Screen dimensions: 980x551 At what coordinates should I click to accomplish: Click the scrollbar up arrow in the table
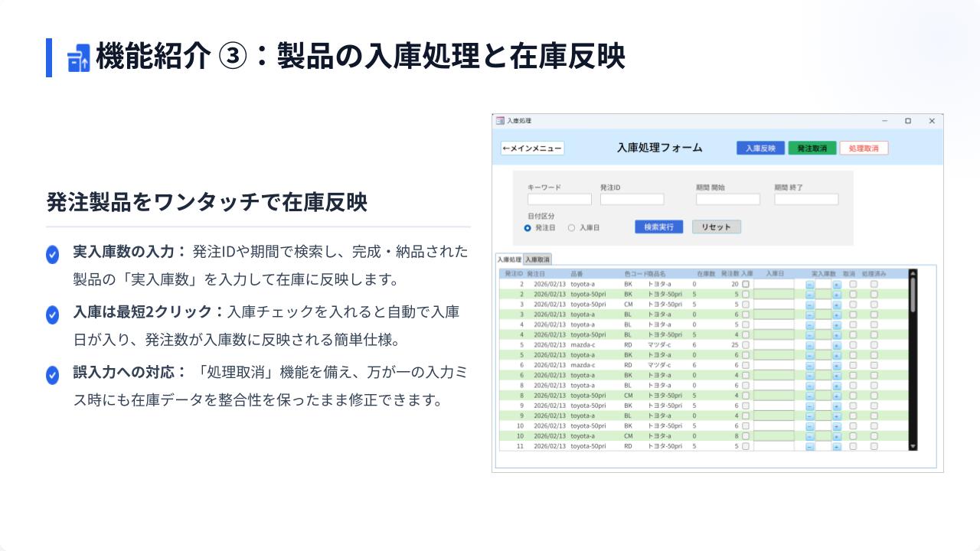[x=913, y=273]
